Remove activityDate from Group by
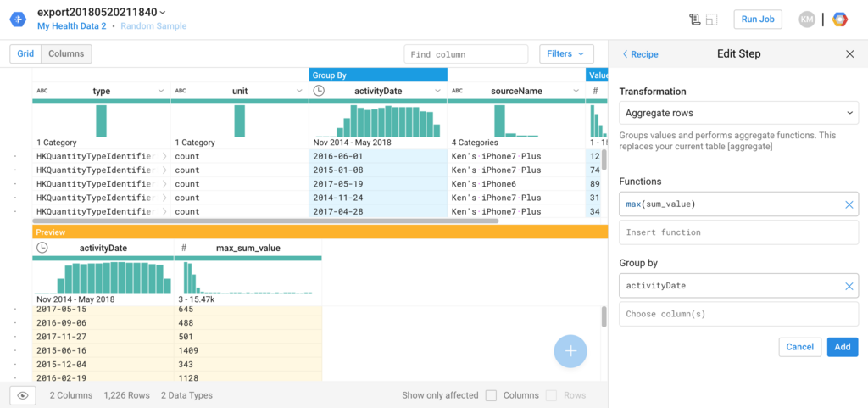868x408 pixels. 849,286
